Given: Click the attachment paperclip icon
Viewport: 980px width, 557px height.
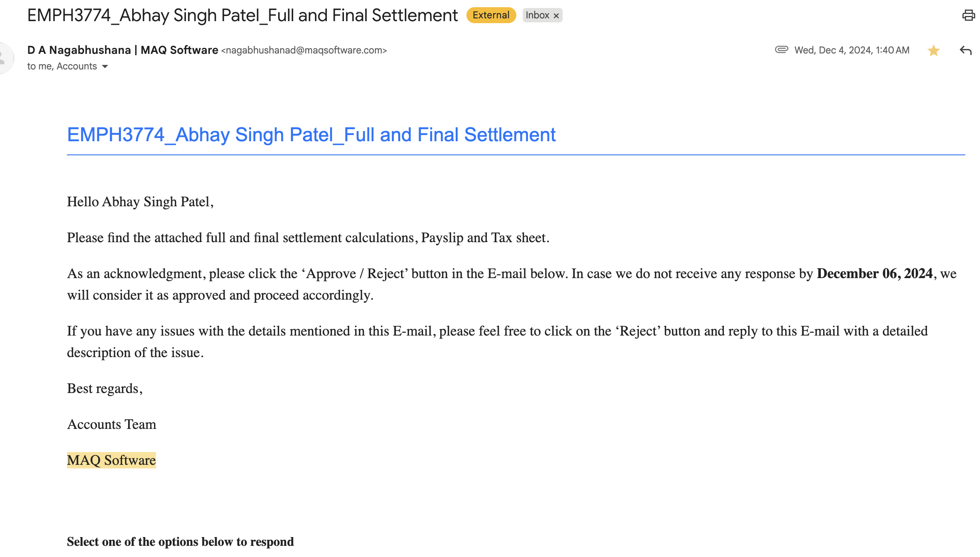Looking at the screenshot, I should tap(781, 49).
